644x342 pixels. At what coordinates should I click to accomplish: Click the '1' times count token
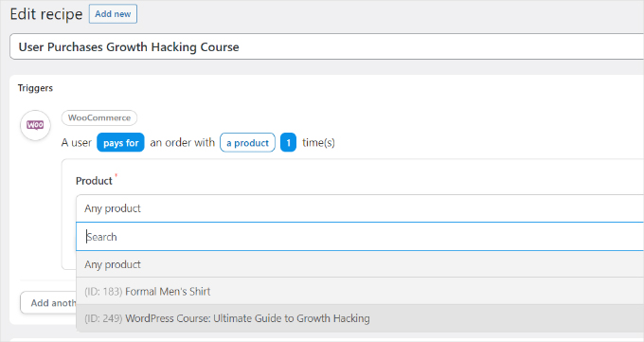point(288,143)
